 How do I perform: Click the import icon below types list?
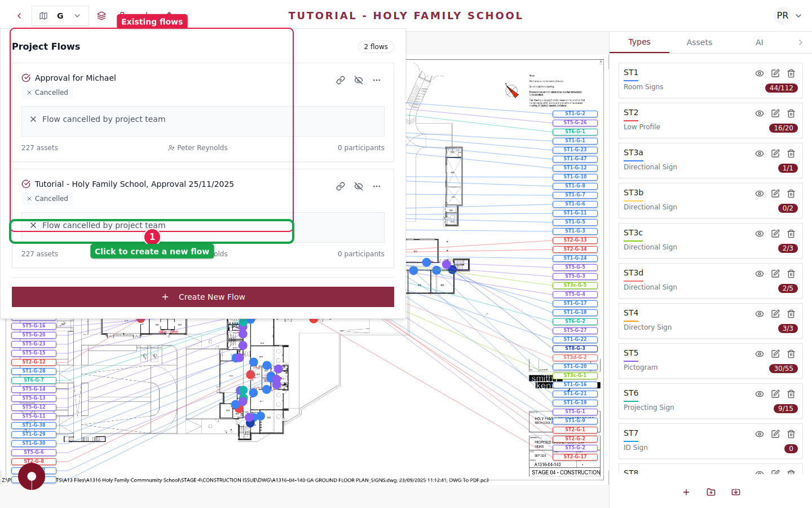coord(736,492)
